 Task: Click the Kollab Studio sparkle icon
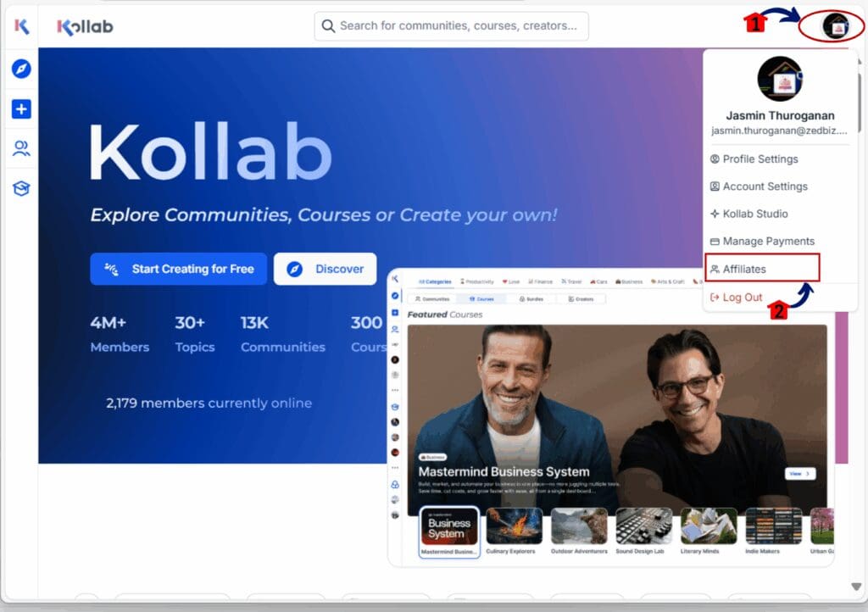716,214
